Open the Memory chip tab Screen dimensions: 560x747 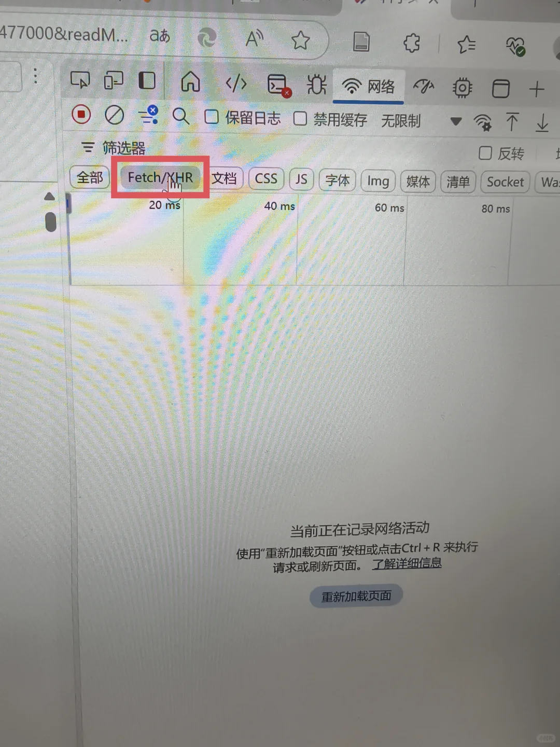tap(462, 88)
